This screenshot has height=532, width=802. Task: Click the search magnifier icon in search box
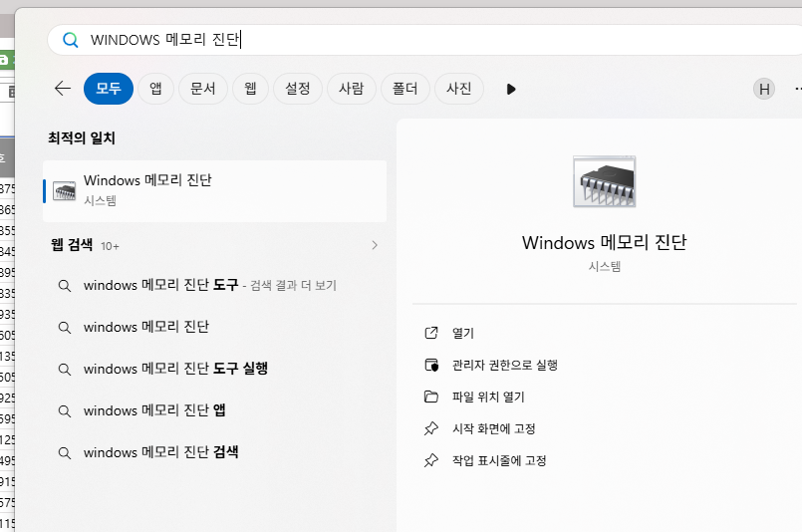[x=70, y=40]
